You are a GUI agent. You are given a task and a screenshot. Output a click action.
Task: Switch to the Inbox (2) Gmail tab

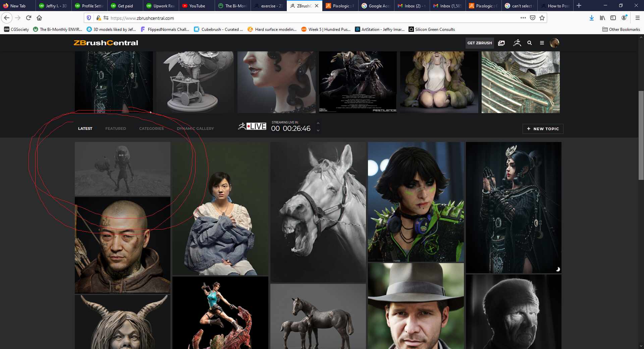click(x=412, y=6)
